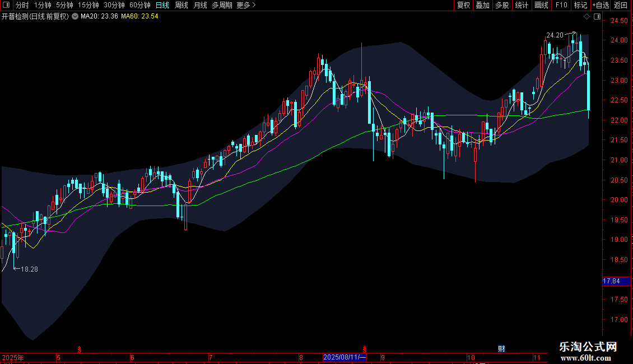Switch to 月线 monthly chart
Viewport: 633px width, 364px height.
(200, 5)
